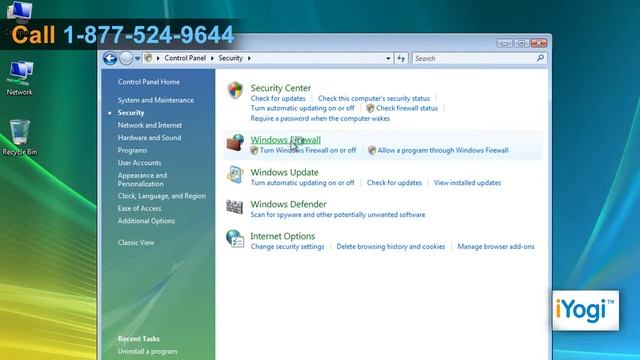Open Uninstall a program recent task
Image resolution: width=640 pixels, height=360 pixels.
147,351
